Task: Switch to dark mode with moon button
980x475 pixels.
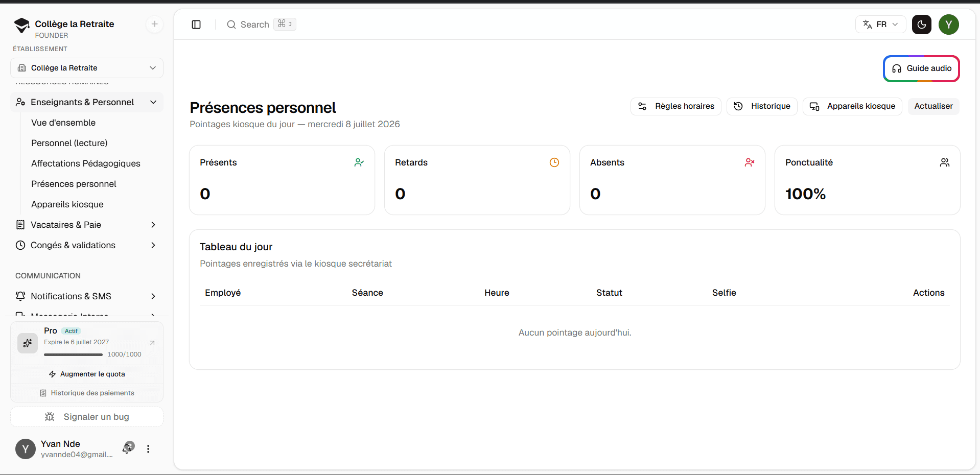Action: tap(922, 25)
